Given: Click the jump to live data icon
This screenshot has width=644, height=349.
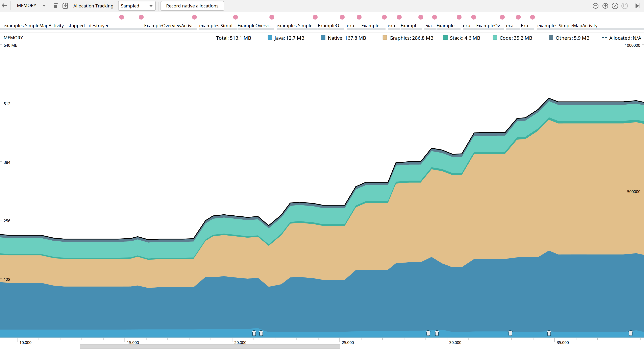Looking at the screenshot, I should tap(638, 5).
